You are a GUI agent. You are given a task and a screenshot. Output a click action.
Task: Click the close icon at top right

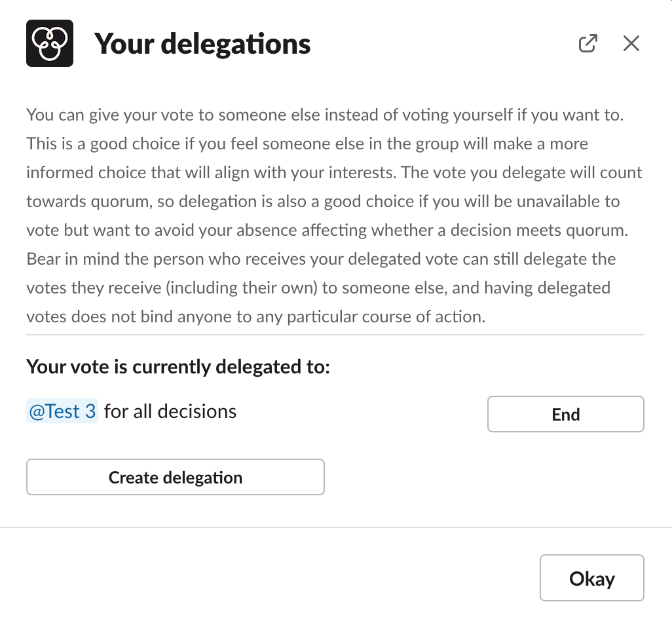coord(631,42)
